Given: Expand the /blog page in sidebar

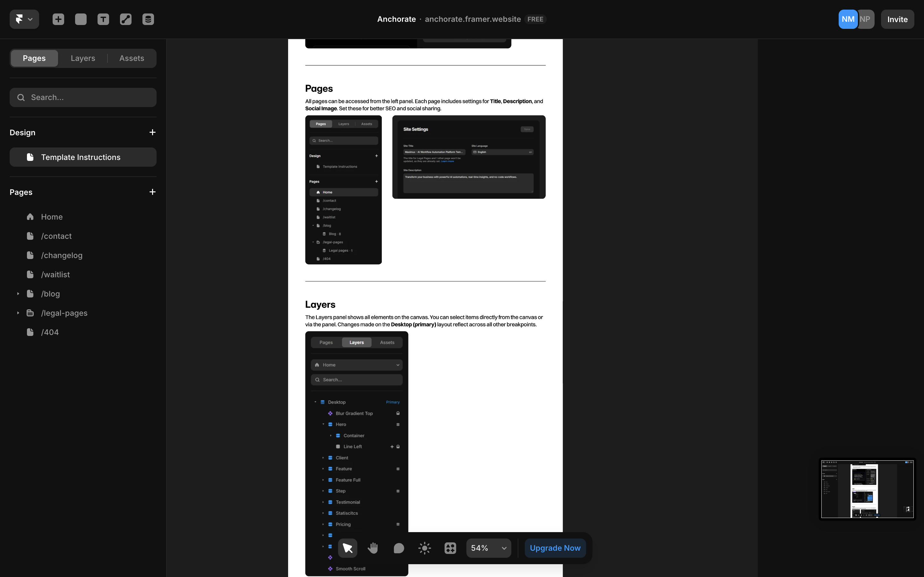Looking at the screenshot, I should pyautogui.click(x=18, y=293).
